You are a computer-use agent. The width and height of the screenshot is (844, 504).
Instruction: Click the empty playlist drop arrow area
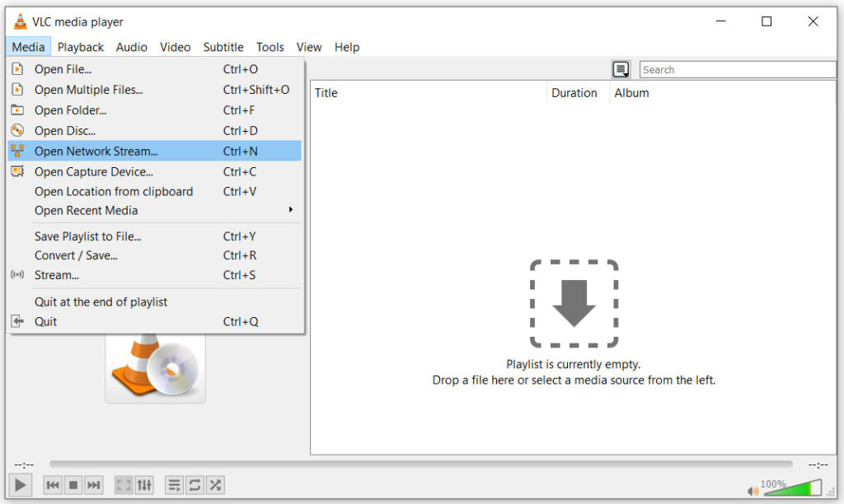[574, 303]
